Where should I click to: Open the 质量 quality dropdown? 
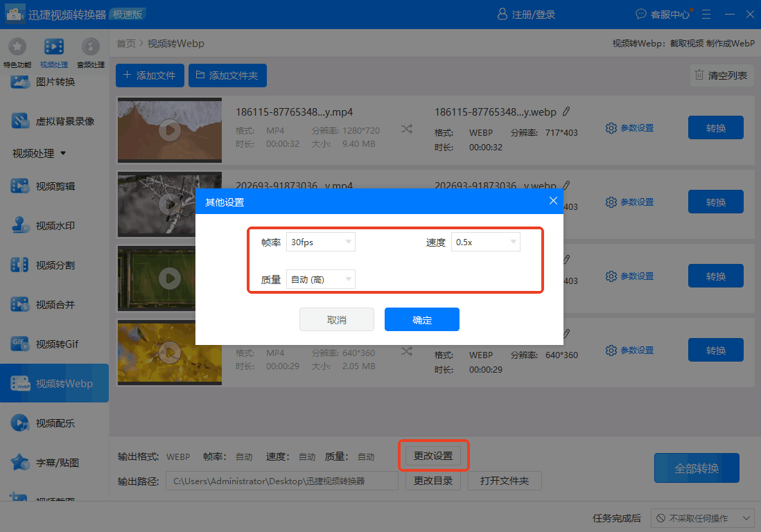pyautogui.click(x=320, y=278)
